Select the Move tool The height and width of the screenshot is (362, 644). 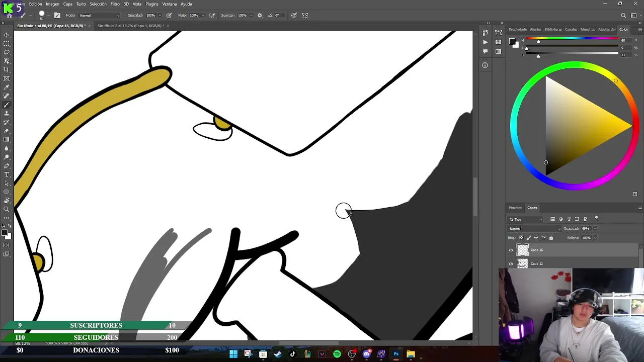click(x=7, y=35)
